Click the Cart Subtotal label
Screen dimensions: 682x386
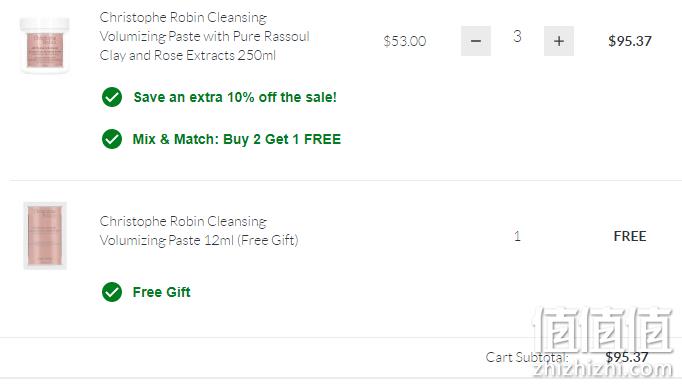[x=527, y=357]
